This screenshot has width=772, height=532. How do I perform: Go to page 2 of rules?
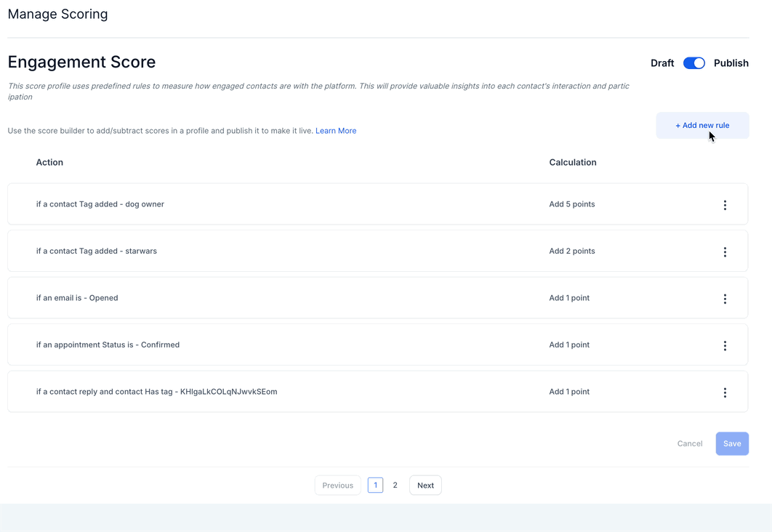pyautogui.click(x=395, y=485)
